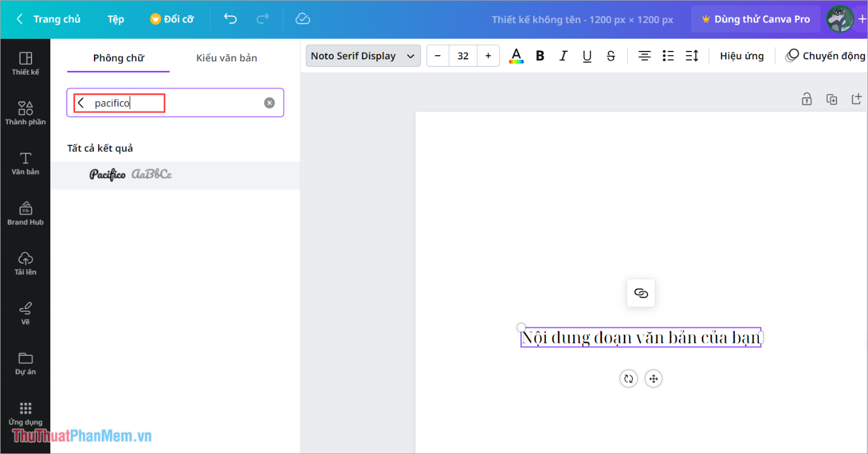Toggle underline formatting
Screen dimensions: 868x454
pos(587,56)
